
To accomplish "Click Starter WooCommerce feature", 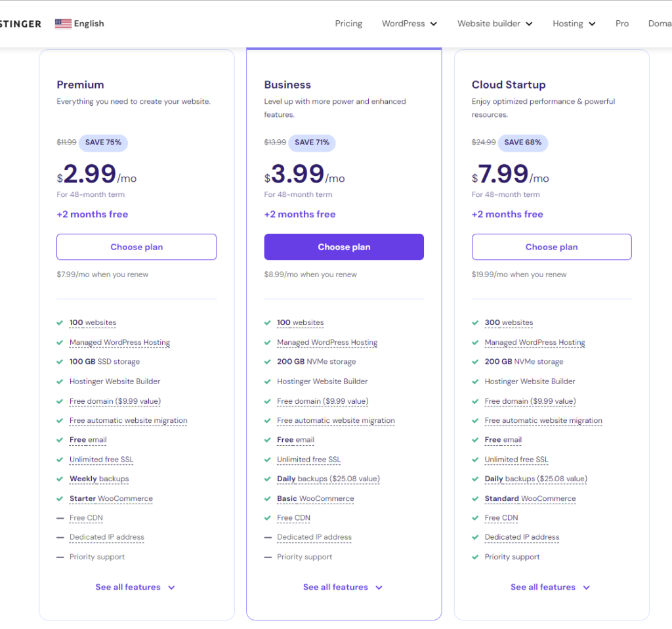I will coord(111,498).
